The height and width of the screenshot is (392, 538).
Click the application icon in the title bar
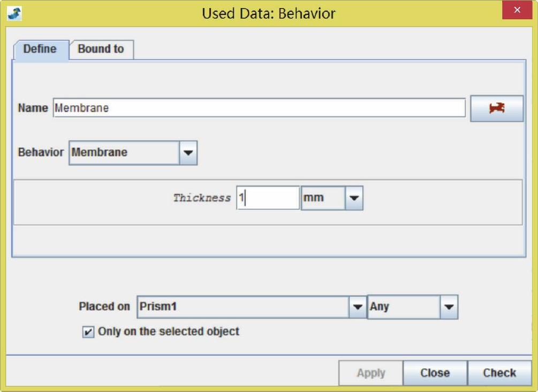tap(14, 13)
